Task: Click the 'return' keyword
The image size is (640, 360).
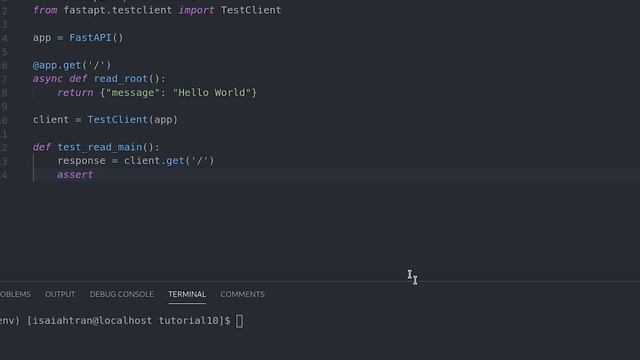Action: tap(75, 93)
